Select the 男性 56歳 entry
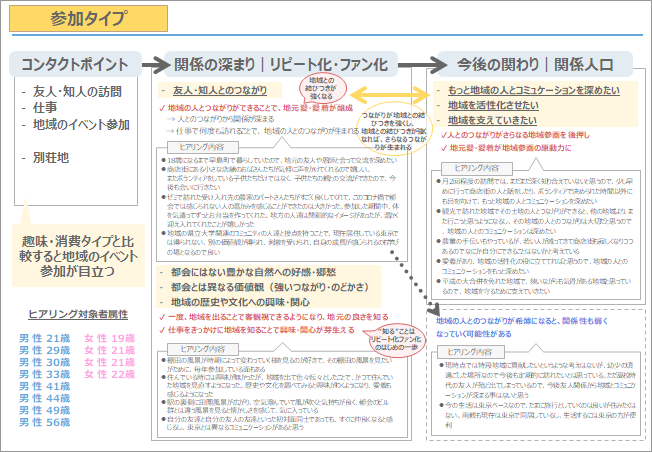 [x=44, y=422]
